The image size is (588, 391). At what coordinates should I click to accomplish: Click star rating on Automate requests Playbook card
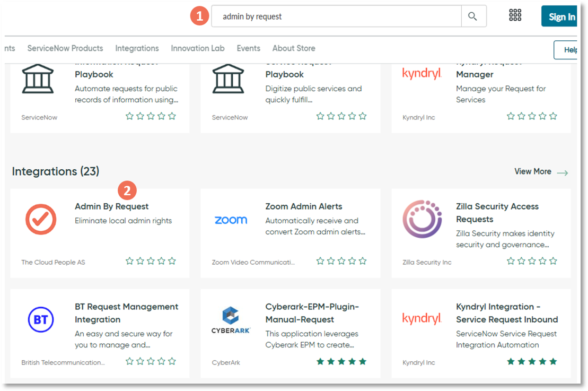pyautogui.click(x=151, y=116)
